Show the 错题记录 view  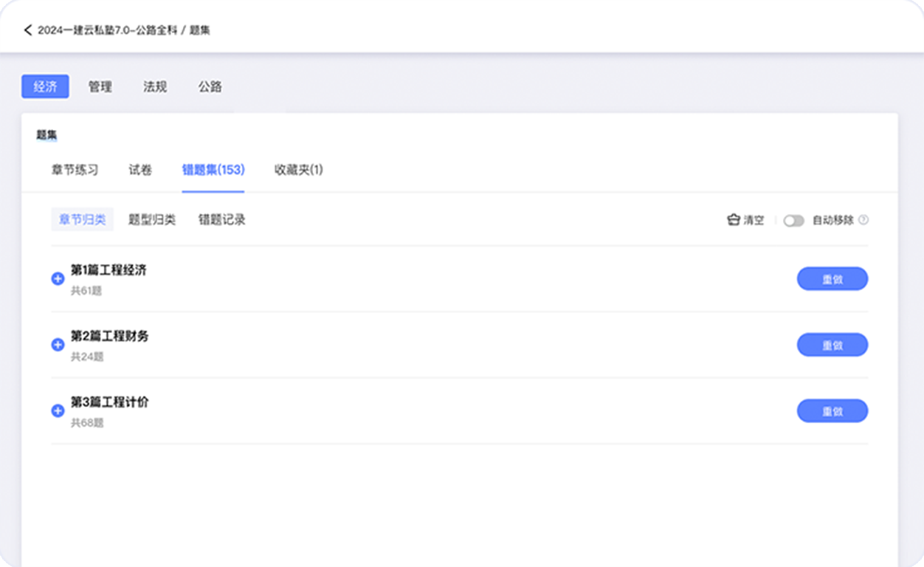click(221, 220)
